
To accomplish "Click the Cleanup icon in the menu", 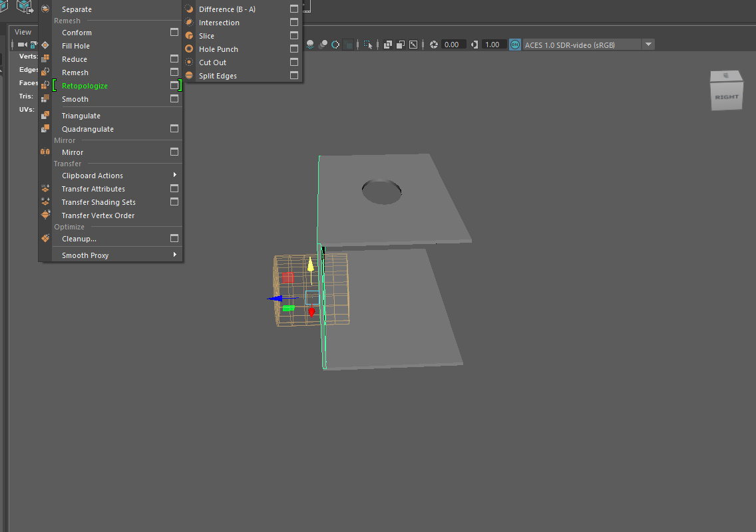I will click(45, 239).
